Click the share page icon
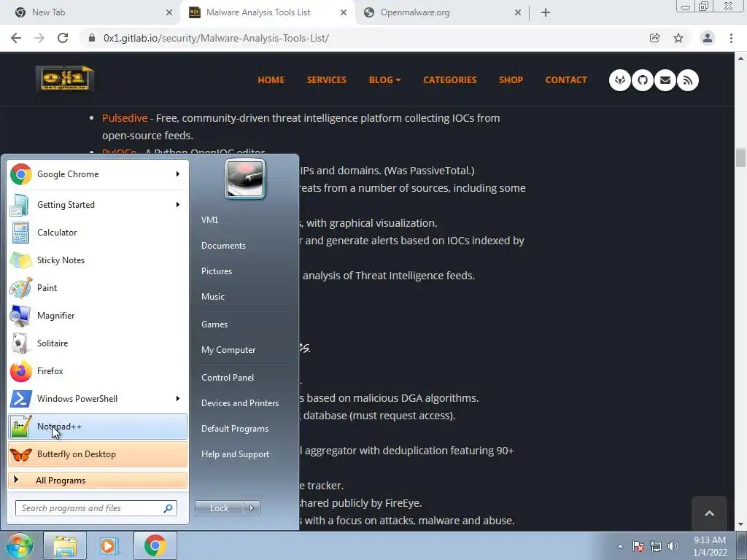The width and height of the screenshot is (747, 560). [654, 38]
